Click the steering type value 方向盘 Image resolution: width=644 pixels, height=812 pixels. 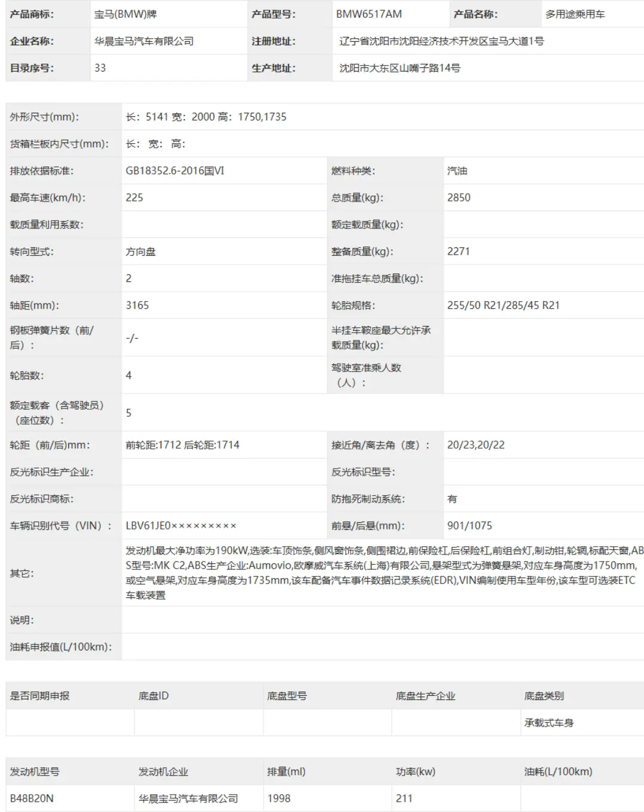pos(141,252)
